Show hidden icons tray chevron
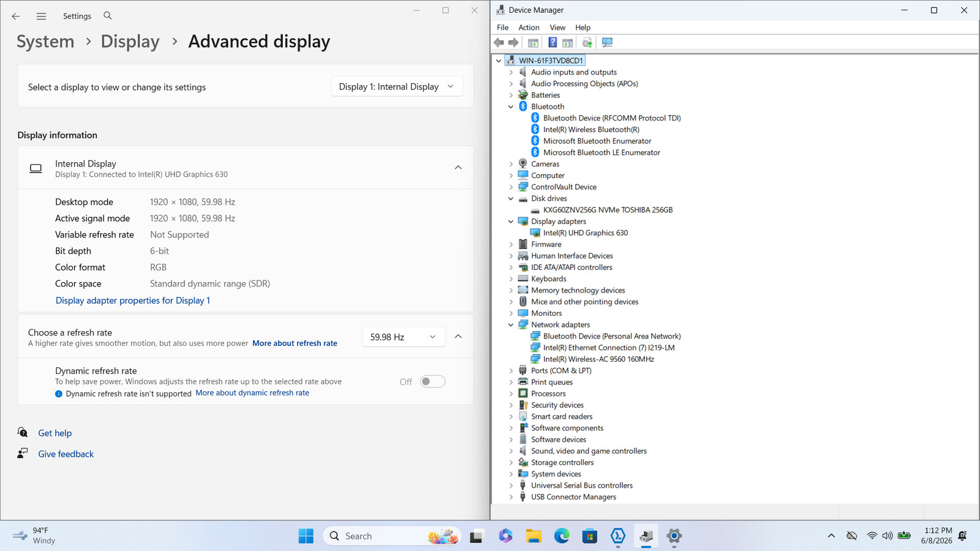This screenshot has width=980, height=551. [x=831, y=536]
